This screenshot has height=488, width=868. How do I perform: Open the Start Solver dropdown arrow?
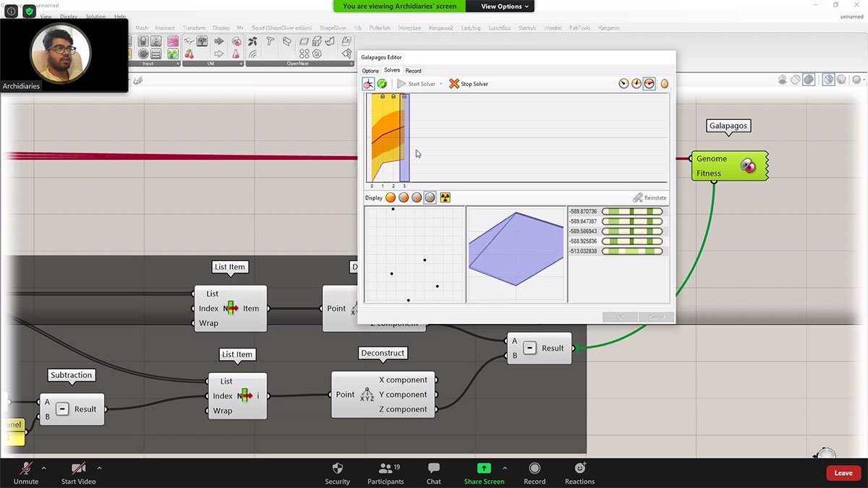pyautogui.click(x=441, y=85)
